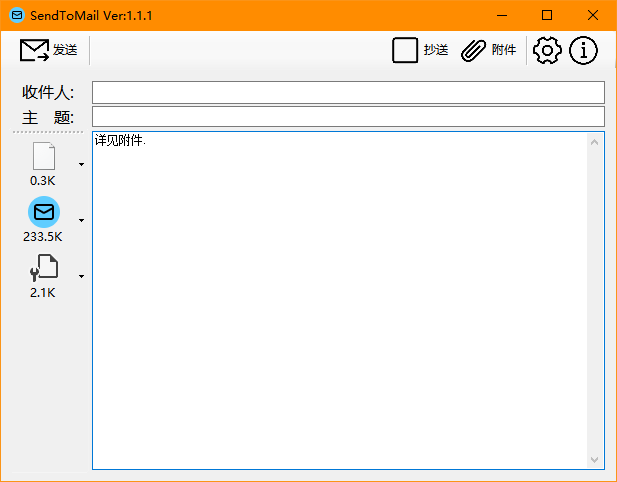
Task: Click the 发送 send mail icon
Action: point(35,50)
